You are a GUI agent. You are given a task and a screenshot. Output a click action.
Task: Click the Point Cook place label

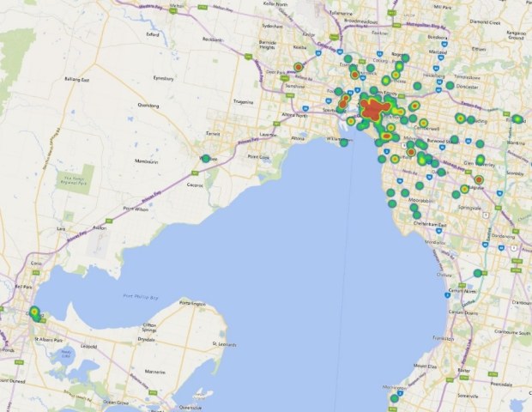pyautogui.click(x=258, y=157)
